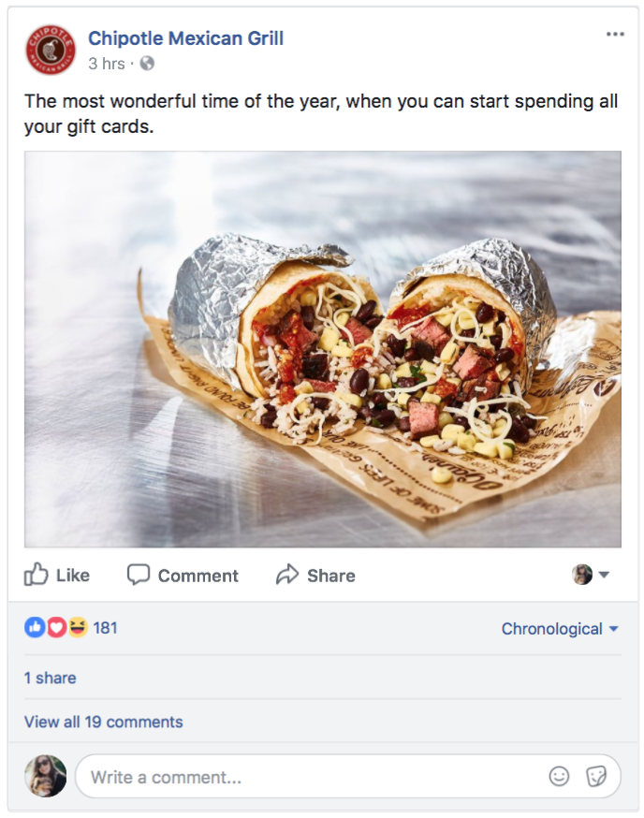
Task: Open the 181 reactions count
Action: (106, 628)
